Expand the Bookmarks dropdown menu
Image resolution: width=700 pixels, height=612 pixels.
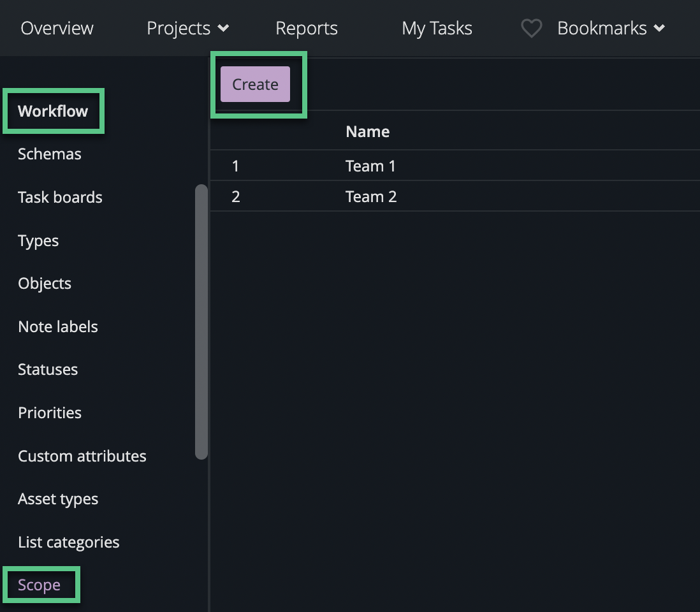click(610, 28)
